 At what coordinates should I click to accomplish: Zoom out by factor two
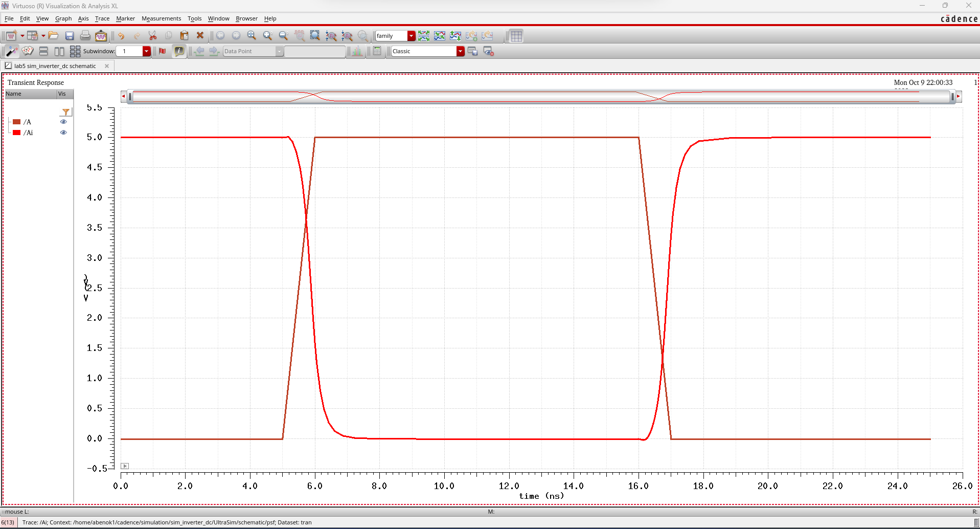pos(284,36)
